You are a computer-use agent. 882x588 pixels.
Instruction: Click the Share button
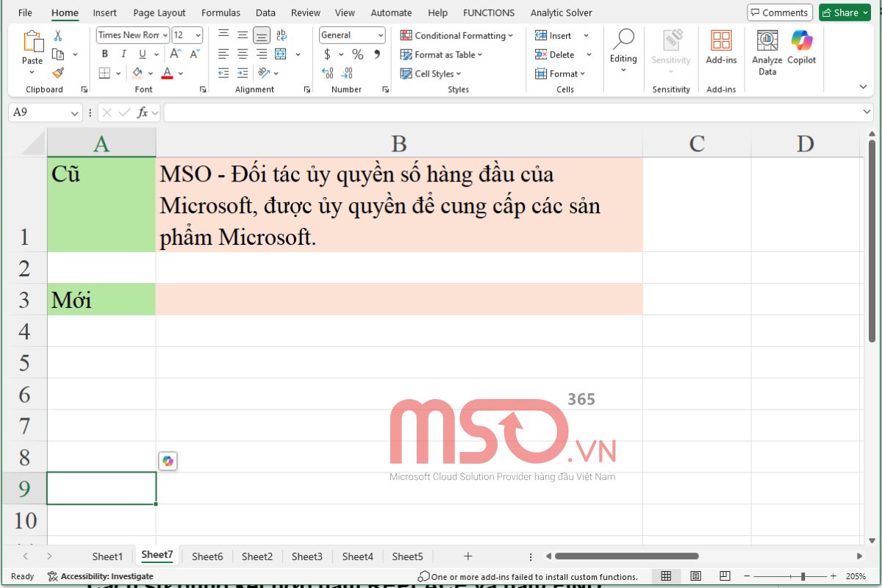[845, 12]
